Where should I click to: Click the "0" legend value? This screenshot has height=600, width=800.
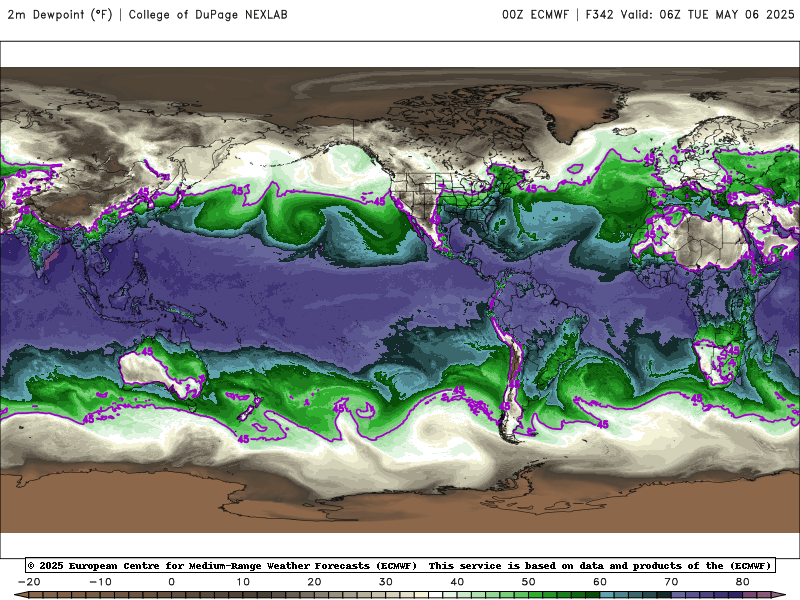[x=171, y=582]
